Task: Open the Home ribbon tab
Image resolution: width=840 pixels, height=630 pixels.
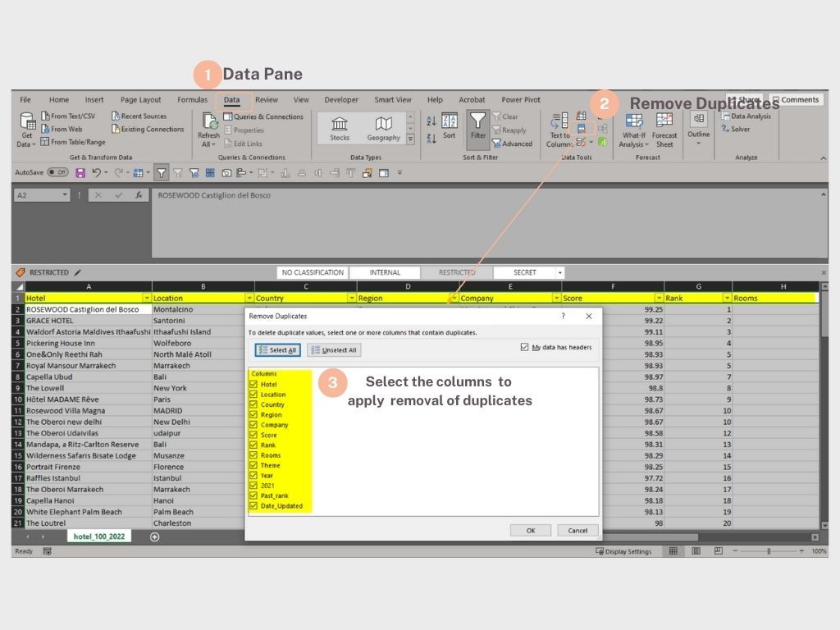Action: coord(59,99)
